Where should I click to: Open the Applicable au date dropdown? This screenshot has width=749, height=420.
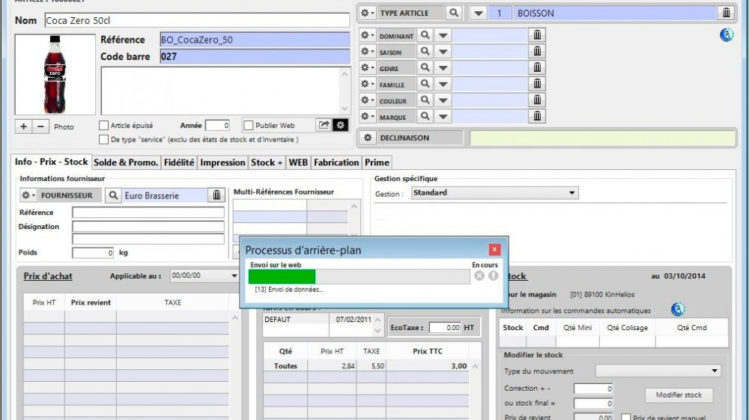205,276
